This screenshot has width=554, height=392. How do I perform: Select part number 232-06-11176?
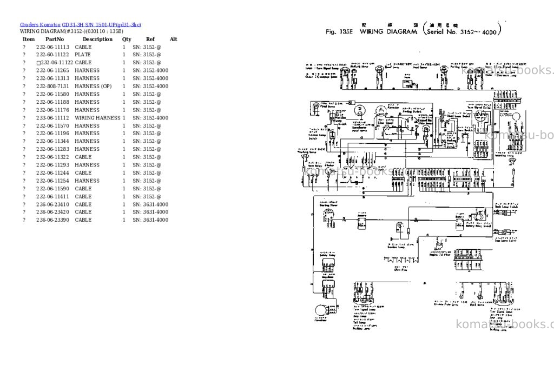pyautogui.click(x=52, y=110)
